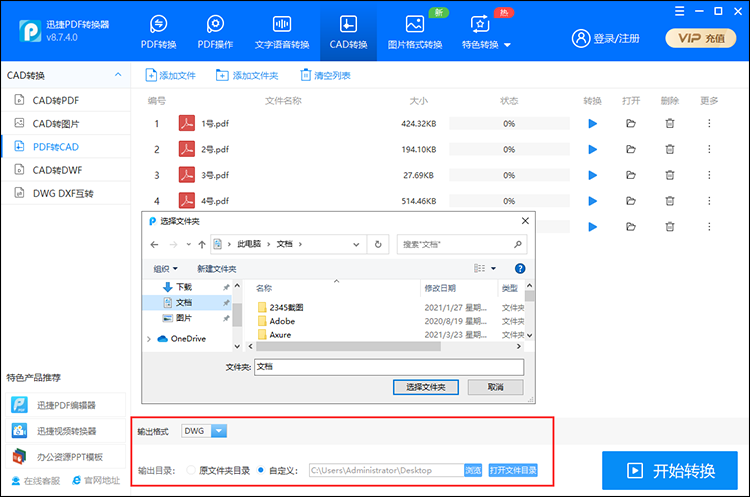Switch to 文字语音转换 tab
Screen dimensions: 750x497
coord(282,33)
